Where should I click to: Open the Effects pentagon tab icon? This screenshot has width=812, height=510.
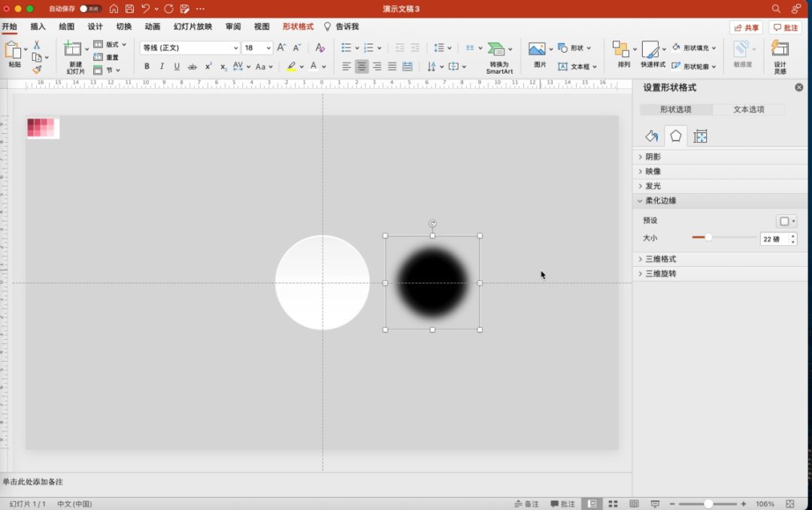pyautogui.click(x=676, y=136)
